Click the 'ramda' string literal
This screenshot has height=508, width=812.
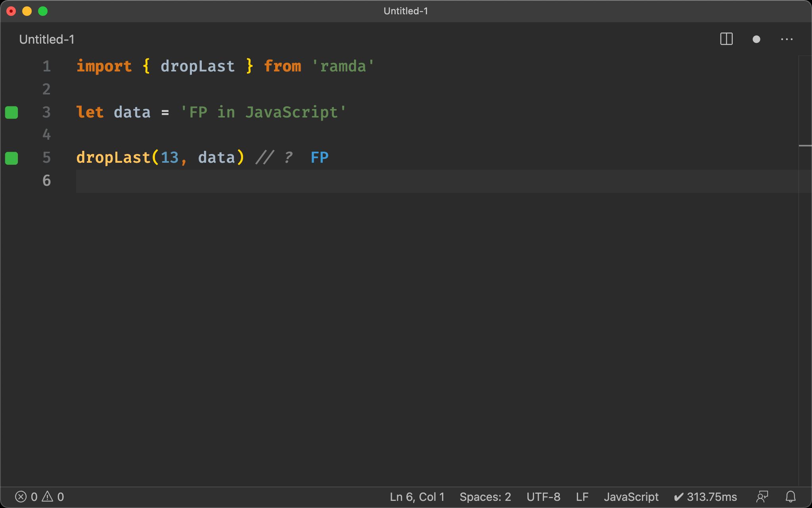[x=343, y=66]
